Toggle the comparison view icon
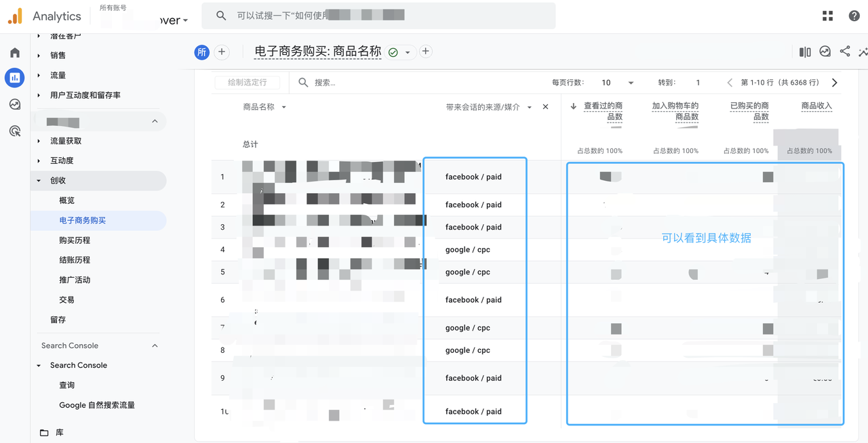 [x=805, y=51]
